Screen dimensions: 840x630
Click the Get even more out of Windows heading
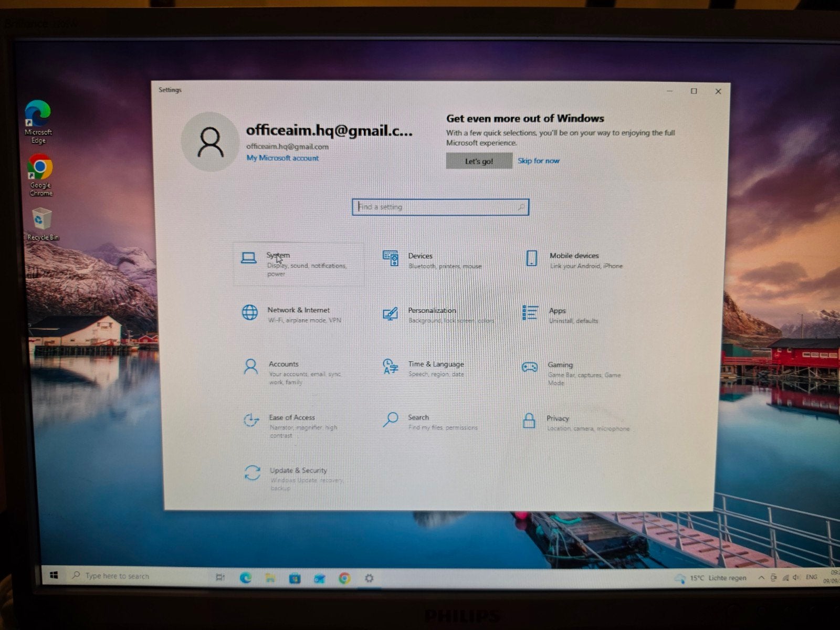pyautogui.click(x=525, y=119)
